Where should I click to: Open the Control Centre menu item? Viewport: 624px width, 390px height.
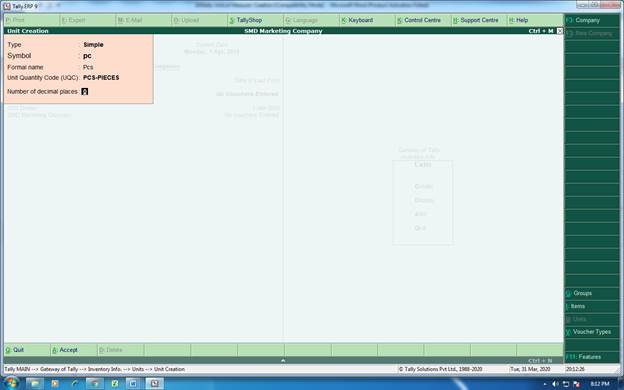(419, 20)
